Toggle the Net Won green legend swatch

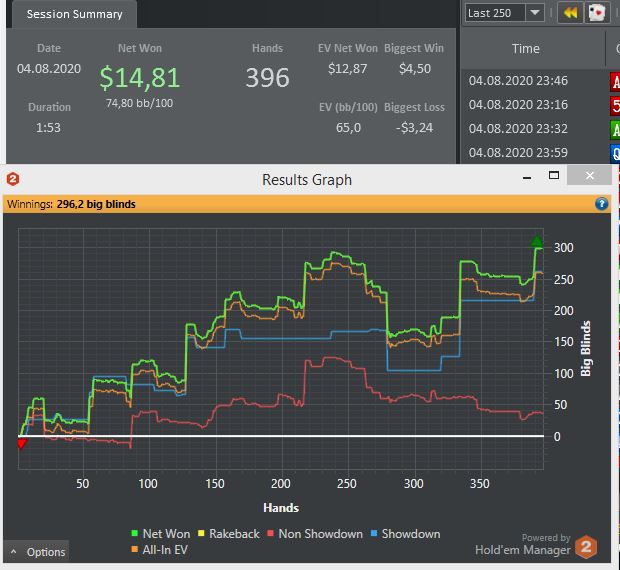(x=134, y=533)
